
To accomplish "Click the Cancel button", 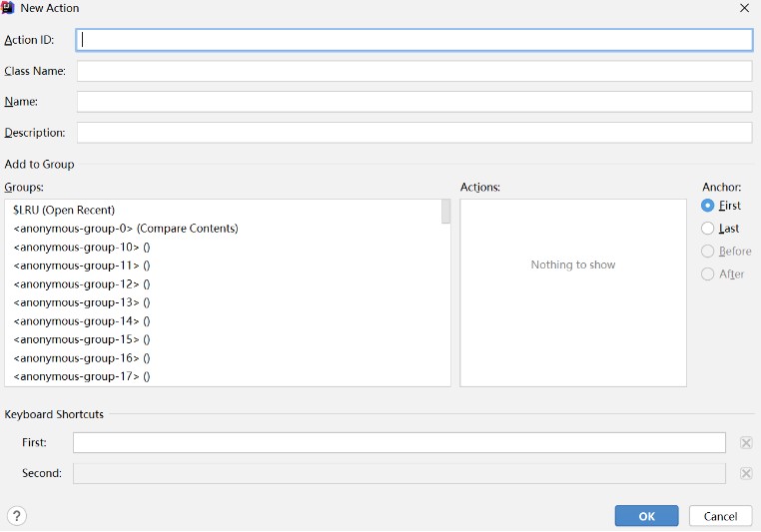I will click(720, 516).
